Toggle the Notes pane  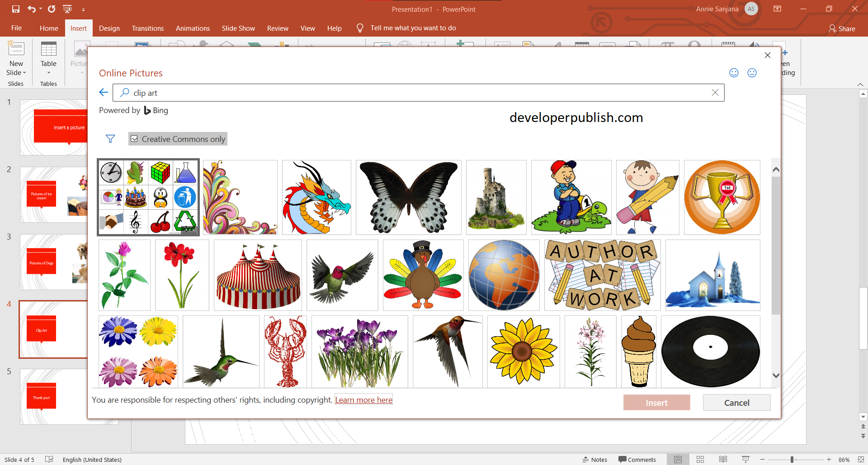tap(595, 459)
